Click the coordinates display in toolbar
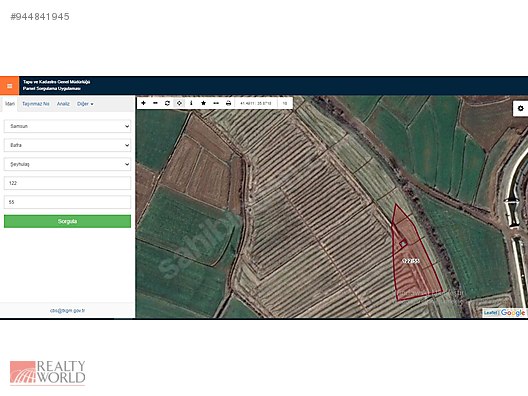 [256, 103]
